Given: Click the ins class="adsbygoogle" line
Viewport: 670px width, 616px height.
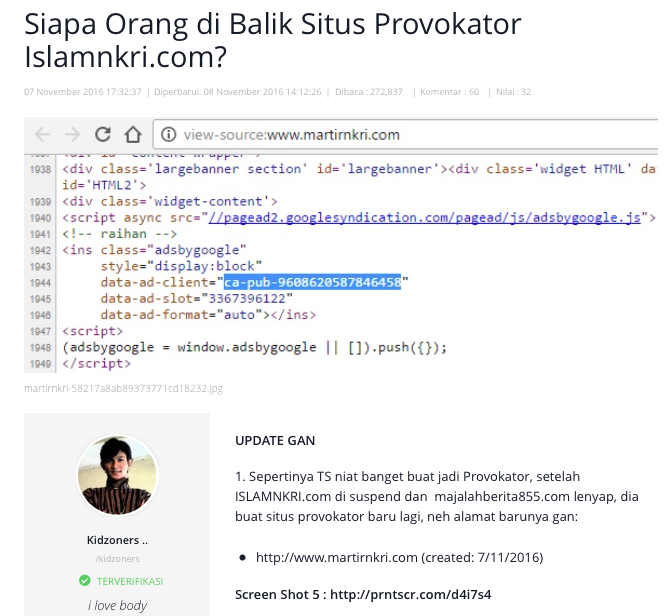Looking at the screenshot, I should (154, 250).
